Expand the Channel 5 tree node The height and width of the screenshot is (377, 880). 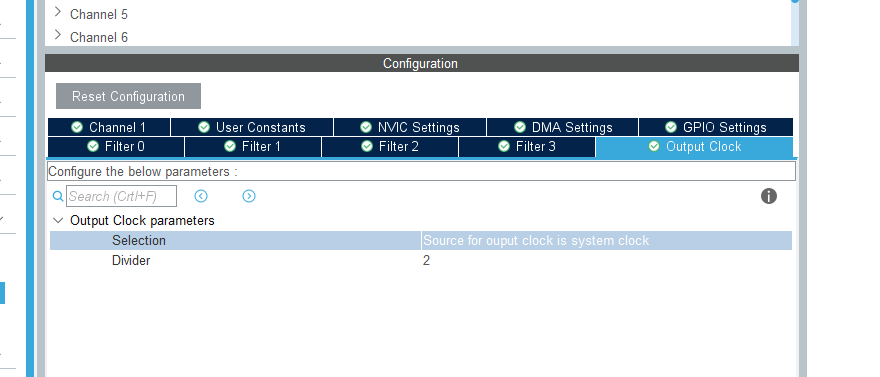tap(57, 12)
